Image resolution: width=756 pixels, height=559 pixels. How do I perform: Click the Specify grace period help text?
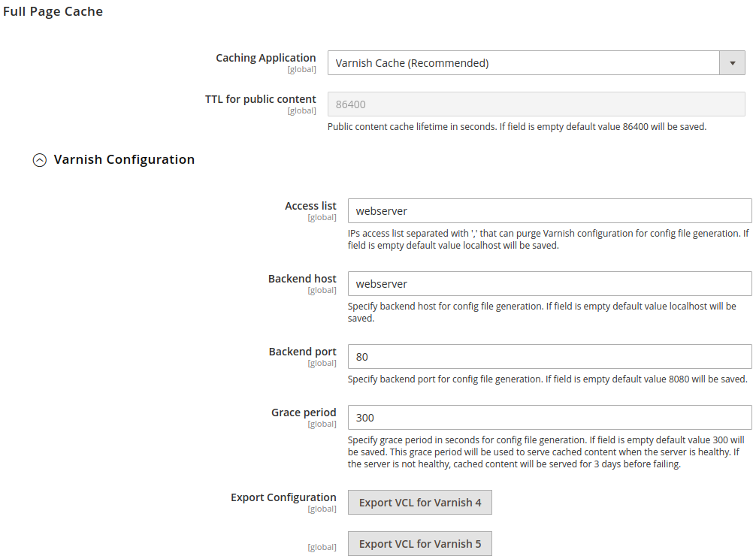click(x=546, y=452)
